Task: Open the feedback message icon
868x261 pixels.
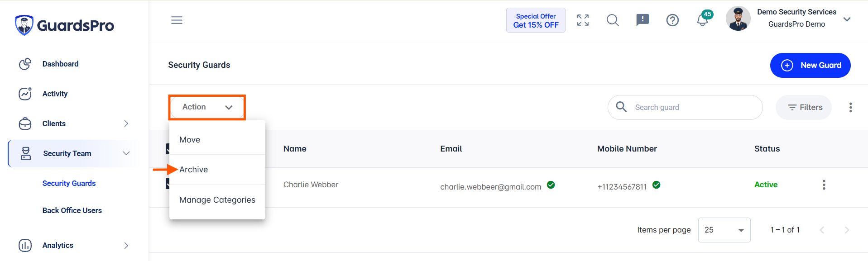Action: [x=643, y=20]
